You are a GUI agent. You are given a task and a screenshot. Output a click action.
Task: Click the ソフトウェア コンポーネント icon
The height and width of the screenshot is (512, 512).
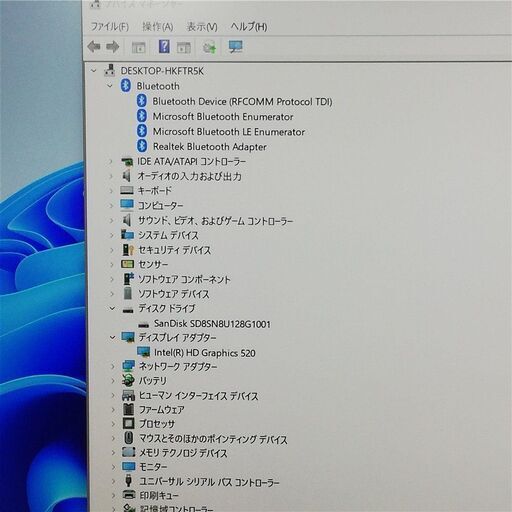128,279
